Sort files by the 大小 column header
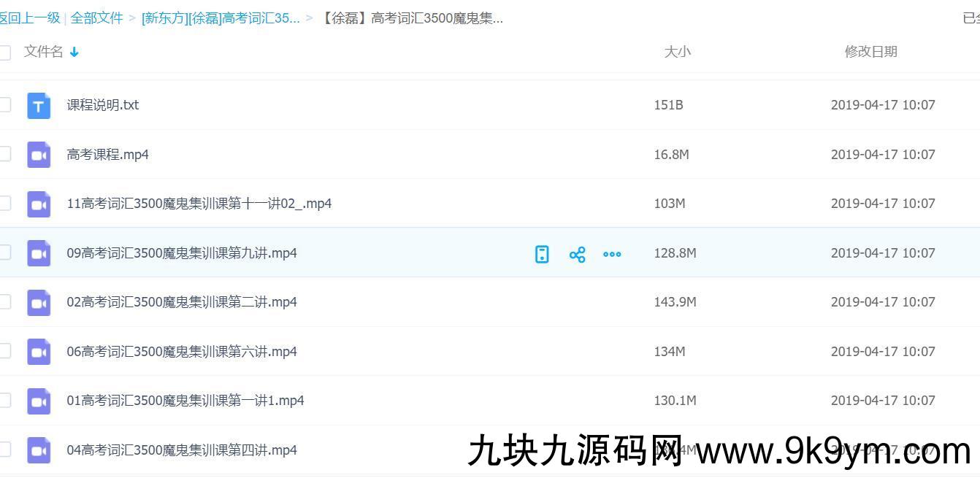The image size is (980, 478). (678, 52)
